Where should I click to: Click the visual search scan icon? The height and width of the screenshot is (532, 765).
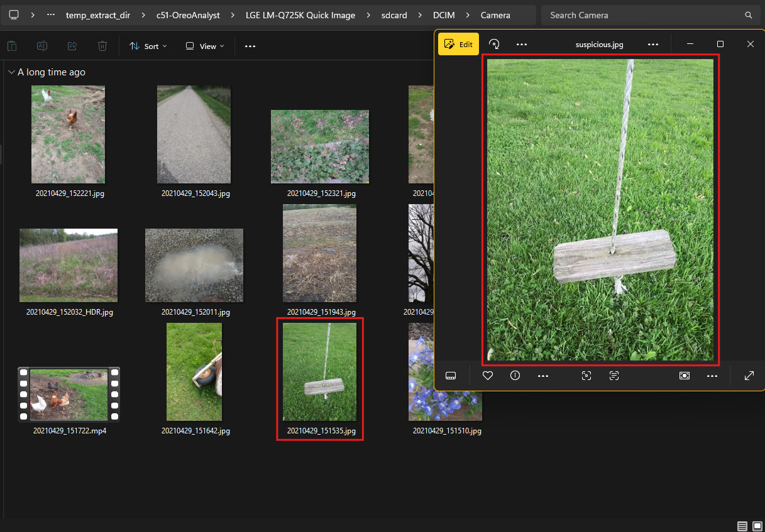(x=586, y=376)
